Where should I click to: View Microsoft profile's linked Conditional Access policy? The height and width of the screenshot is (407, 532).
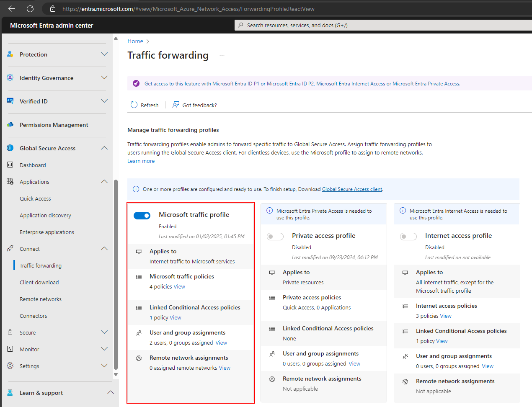click(176, 317)
